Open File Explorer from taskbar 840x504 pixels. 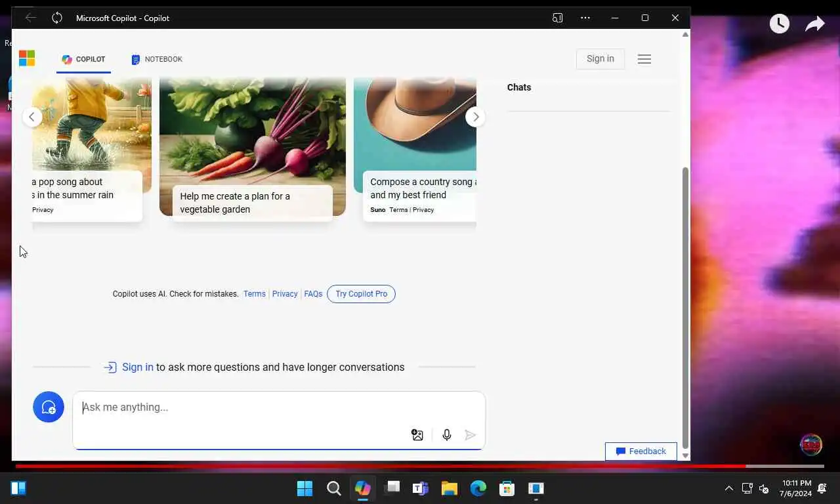(450, 488)
